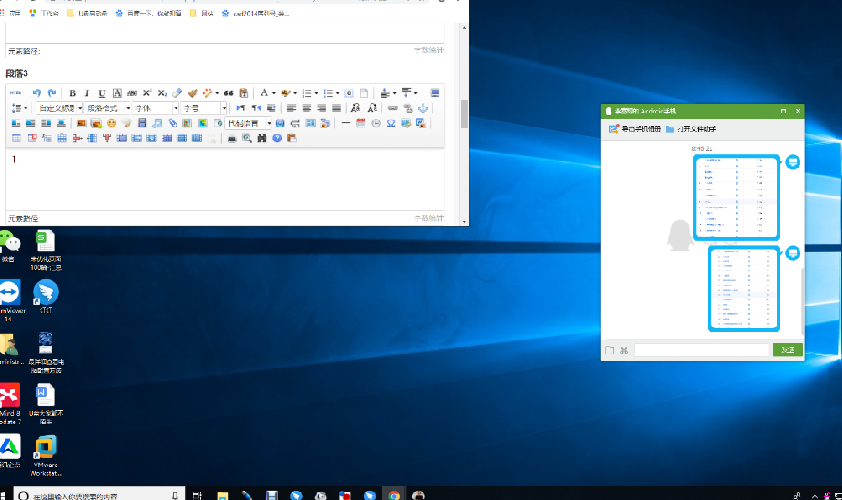Click the Bold formatting icon
This screenshot has height=500, width=842.
(x=72, y=93)
